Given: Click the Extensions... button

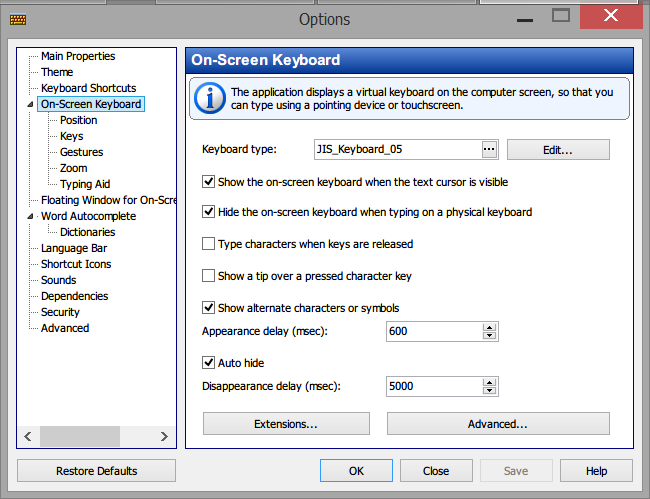Looking at the screenshot, I should [x=286, y=424].
